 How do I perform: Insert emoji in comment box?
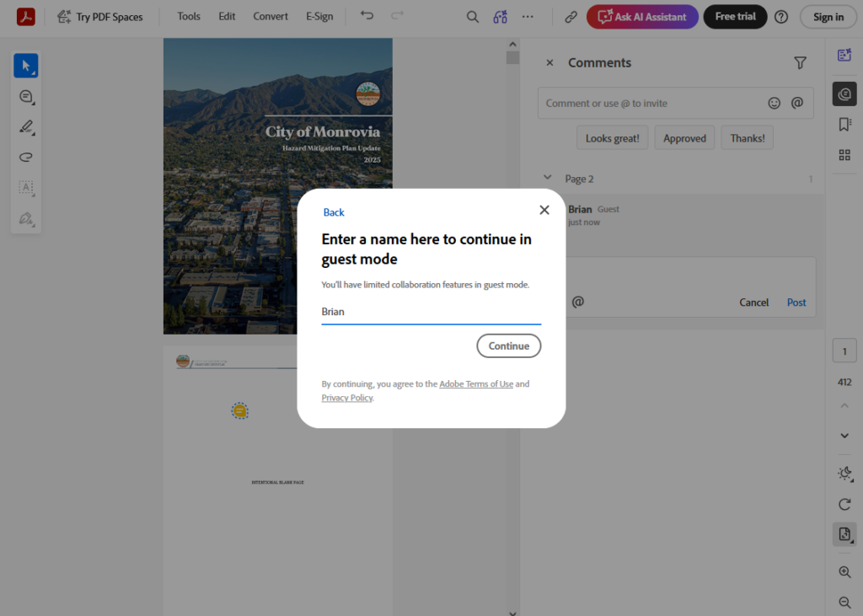(774, 103)
